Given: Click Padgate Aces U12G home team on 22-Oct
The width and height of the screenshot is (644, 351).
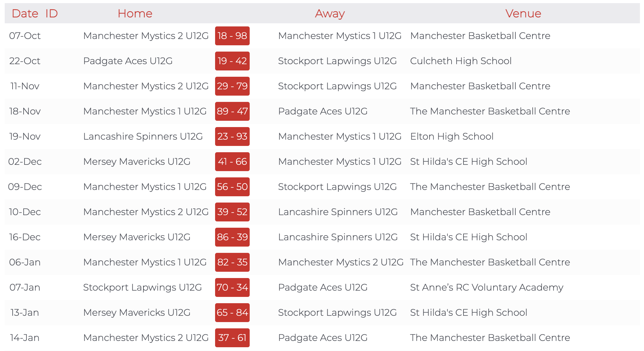Looking at the screenshot, I should (128, 61).
